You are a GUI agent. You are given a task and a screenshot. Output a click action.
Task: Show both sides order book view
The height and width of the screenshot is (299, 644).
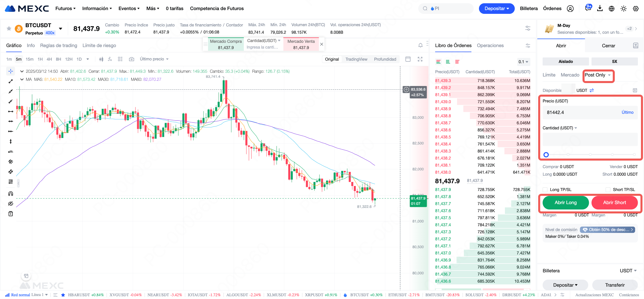[438, 62]
